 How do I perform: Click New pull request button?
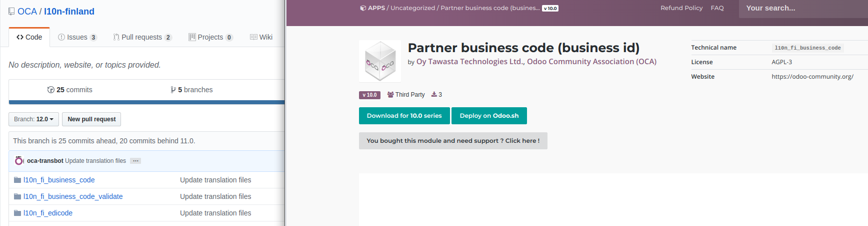[91, 119]
